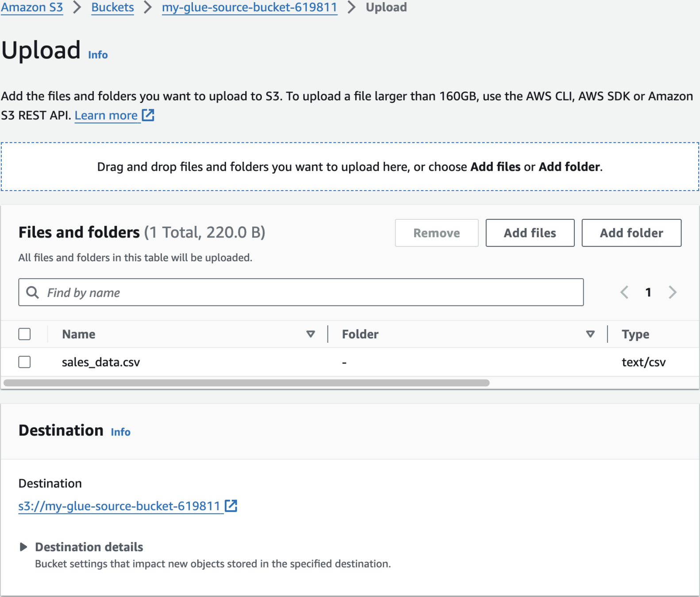Image resolution: width=700 pixels, height=597 pixels.
Task: Click the text/csv type cell
Action: 644,362
